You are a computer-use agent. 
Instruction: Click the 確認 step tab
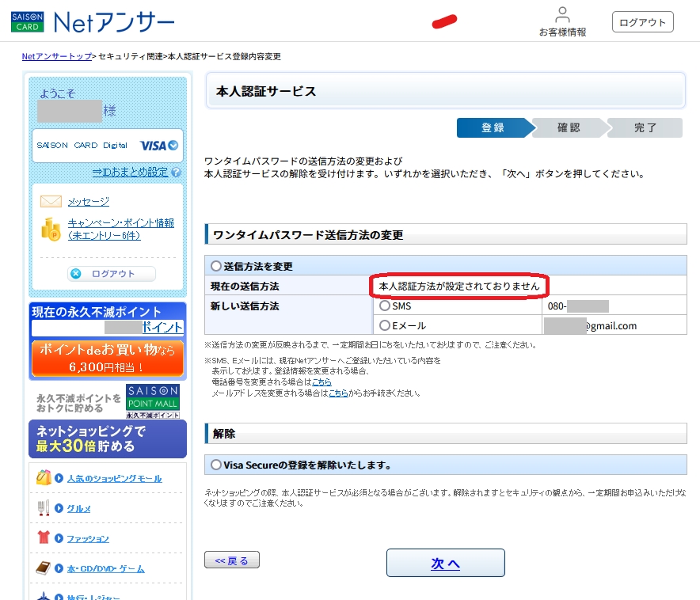pyautogui.click(x=569, y=127)
